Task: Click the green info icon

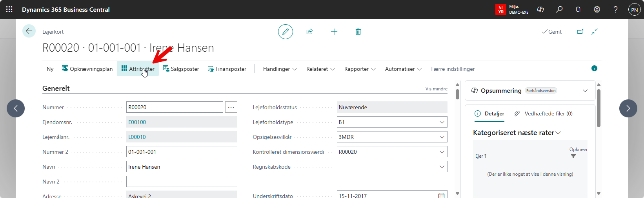Action: point(594,68)
